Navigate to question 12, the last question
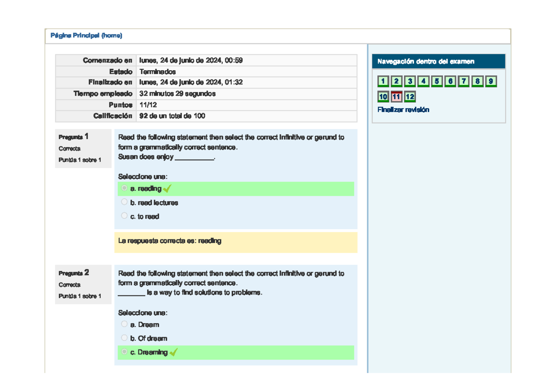This screenshot has height=392, width=555. click(x=410, y=97)
